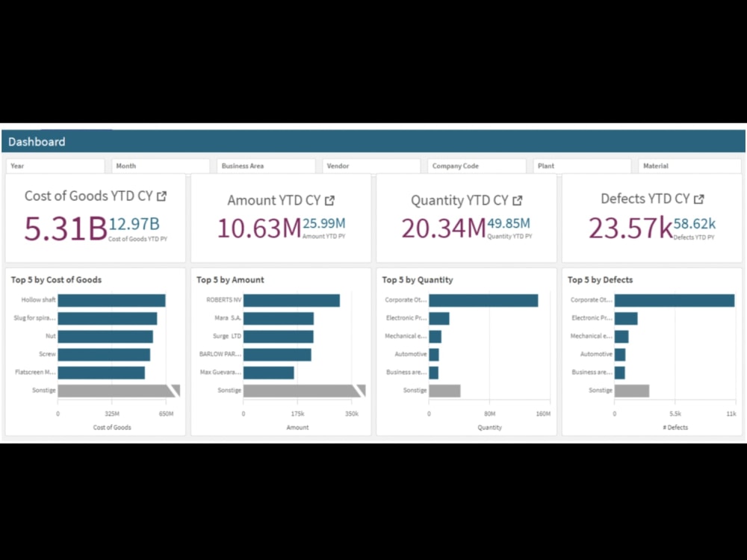Click the Dashboard title bar

pos(36,141)
